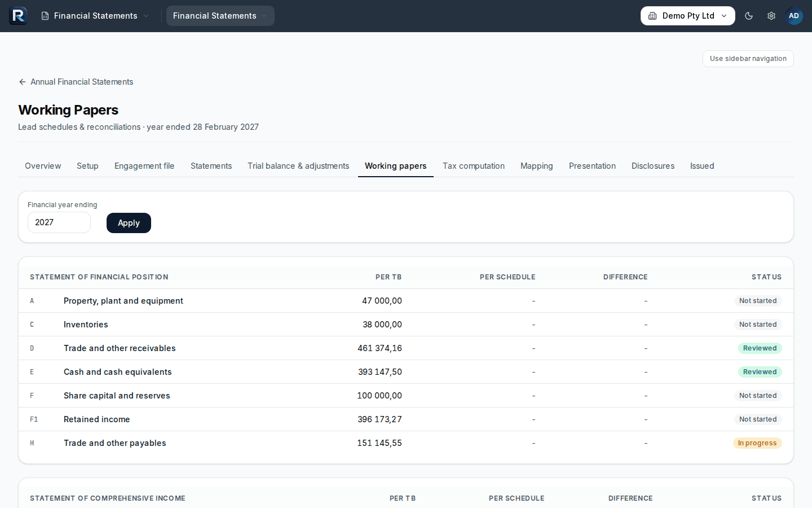The image size is (812, 508).
Task: Switch to the Overview tab
Action: (x=43, y=166)
